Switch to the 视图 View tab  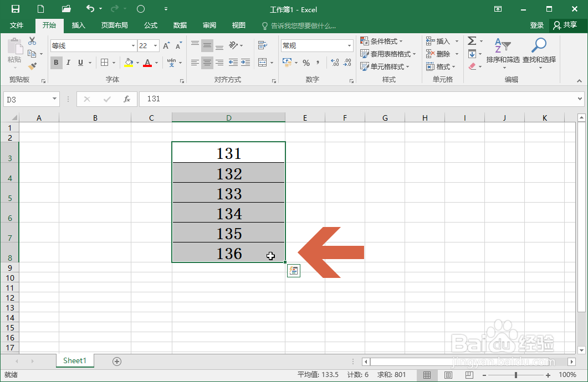pyautogui.click(x=238, y=25)
